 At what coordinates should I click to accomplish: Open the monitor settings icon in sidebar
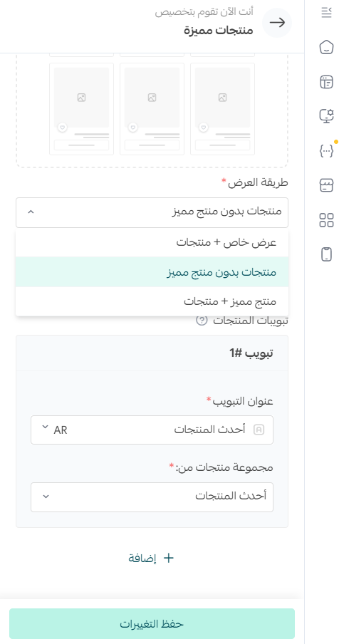pyautogui.click(x=326, y=116)
